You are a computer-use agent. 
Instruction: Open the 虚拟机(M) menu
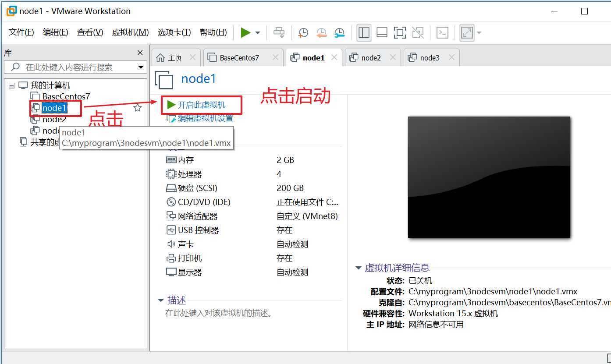point(130,32)
